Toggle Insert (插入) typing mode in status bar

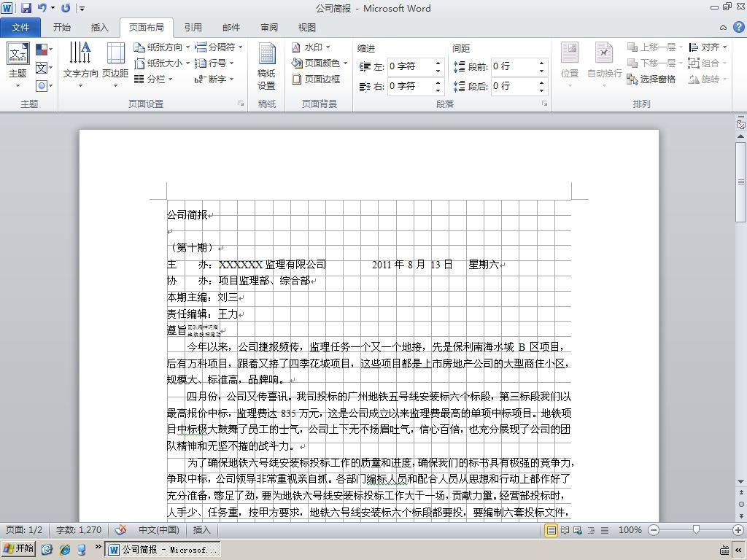[201, 529]
